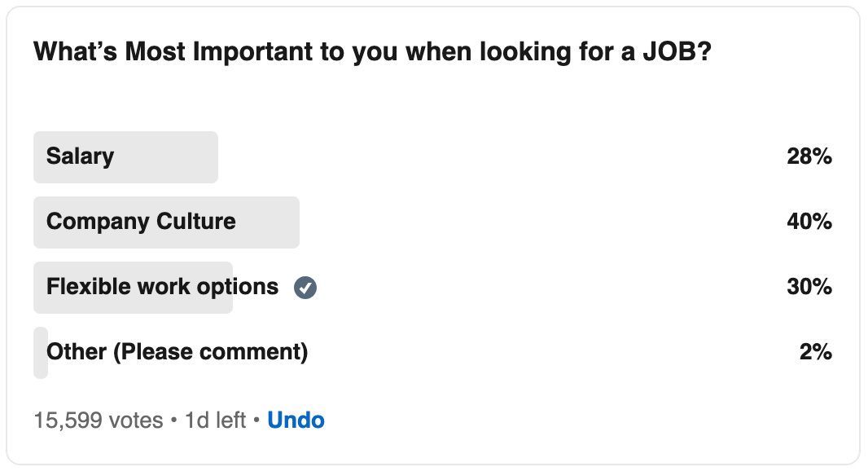Click the word Culture in second option

[196, 221]
